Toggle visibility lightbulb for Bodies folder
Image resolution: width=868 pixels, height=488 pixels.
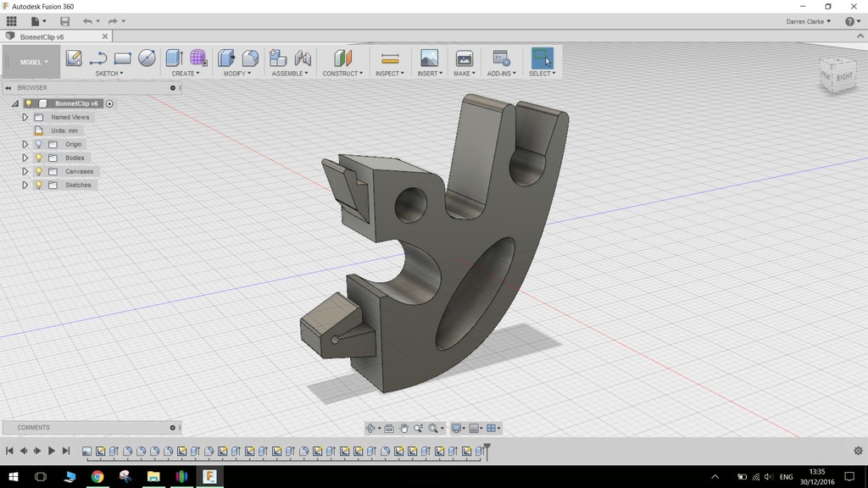38,158
